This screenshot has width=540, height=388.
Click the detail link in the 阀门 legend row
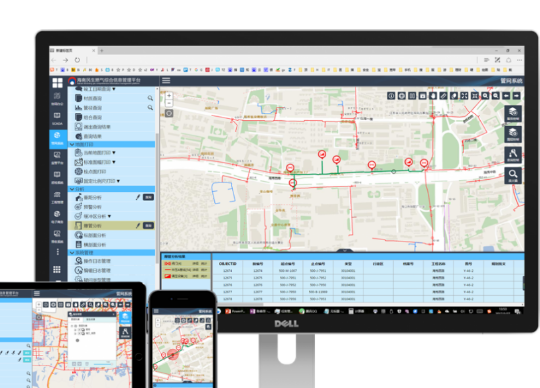pyautogui.click(x=196, y=263)
